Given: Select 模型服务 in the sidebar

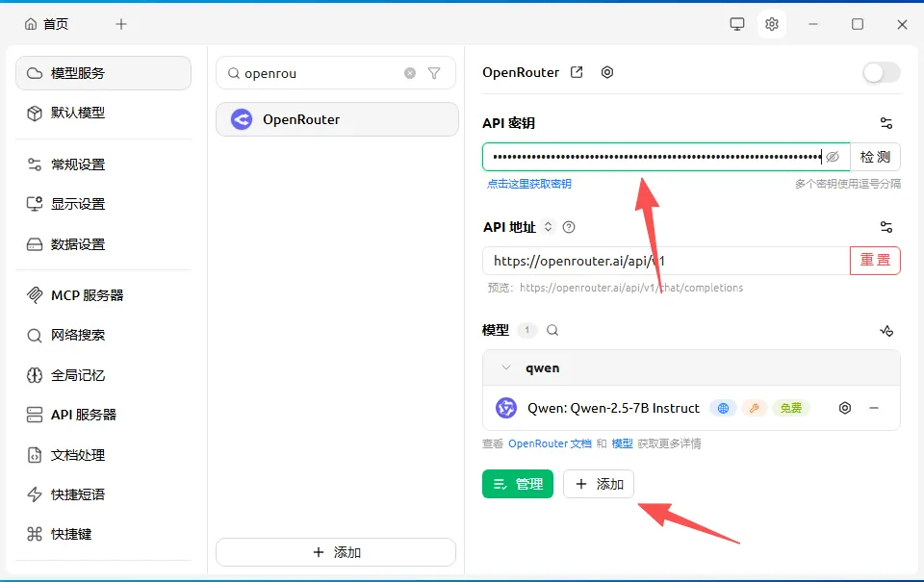Looking at the screenshot, I should (103, 73).
